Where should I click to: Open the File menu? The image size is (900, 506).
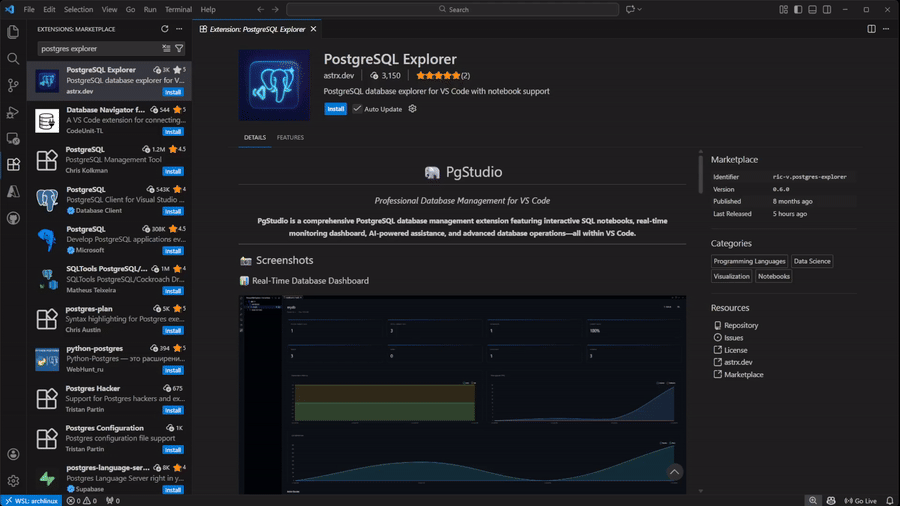click(29, 9)
